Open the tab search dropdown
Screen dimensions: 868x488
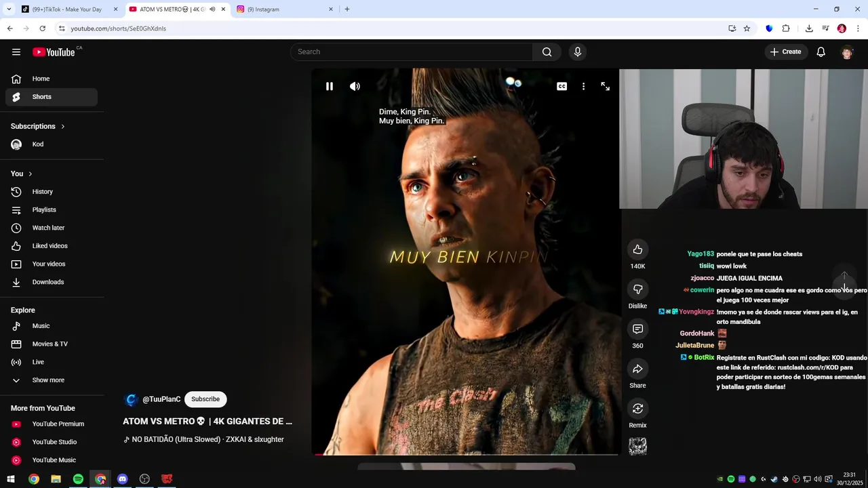(x=9, y=9)
